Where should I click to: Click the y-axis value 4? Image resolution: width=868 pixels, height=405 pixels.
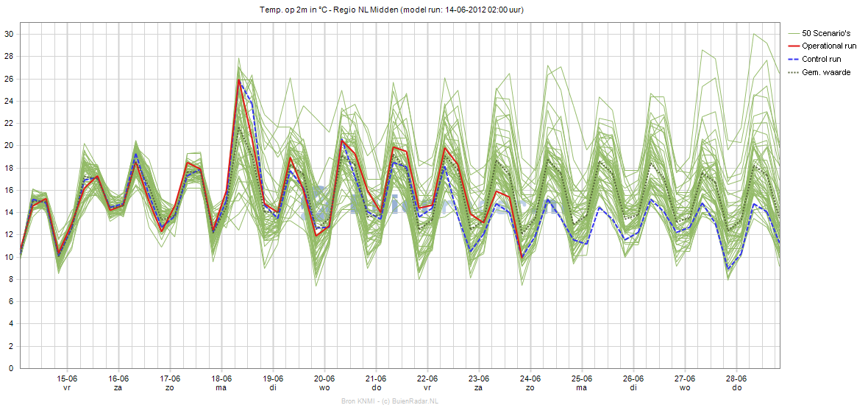10,323
